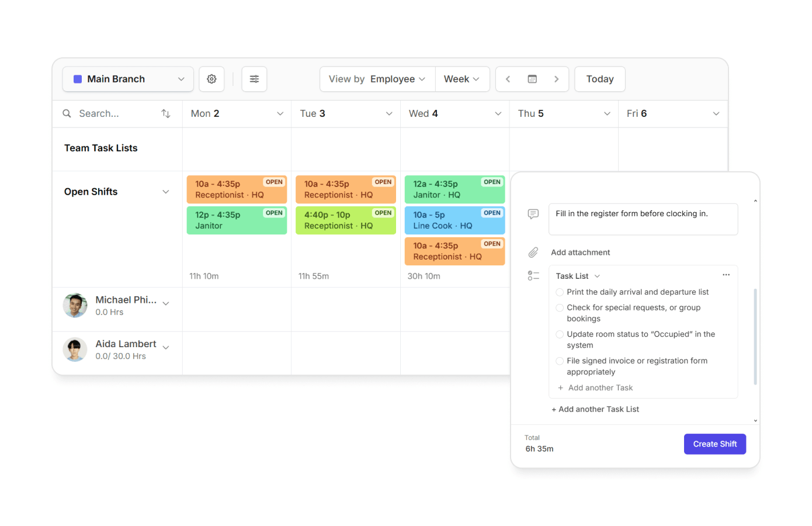The width and height of the screenshot is (812, 526).
Task: Go to previous week with left arrow
Action: [508, 79]
